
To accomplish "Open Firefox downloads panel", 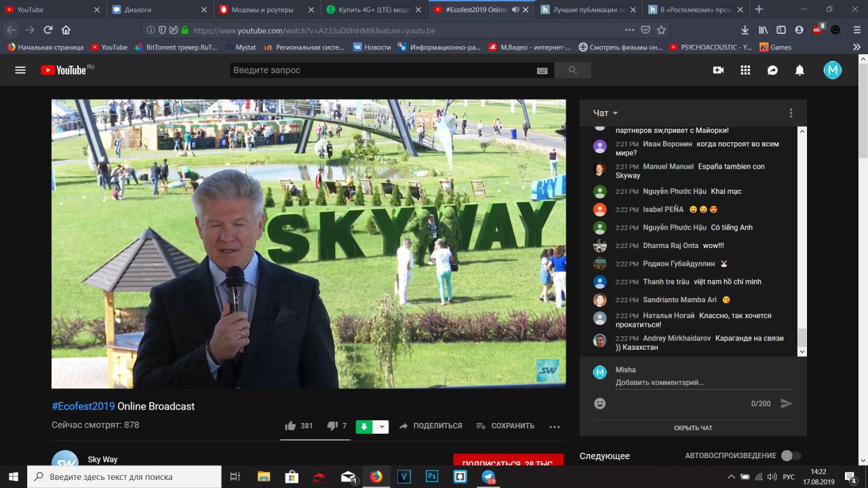I will [745, 30].
